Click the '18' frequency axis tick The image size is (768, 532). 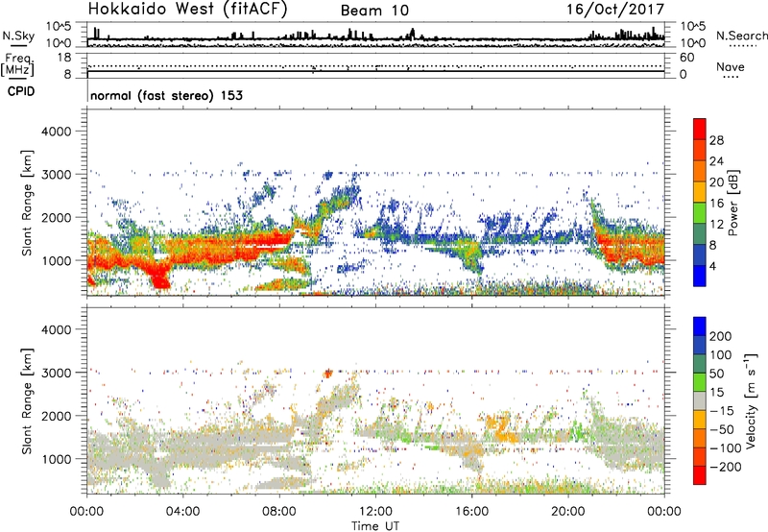(x=64, y=58)
